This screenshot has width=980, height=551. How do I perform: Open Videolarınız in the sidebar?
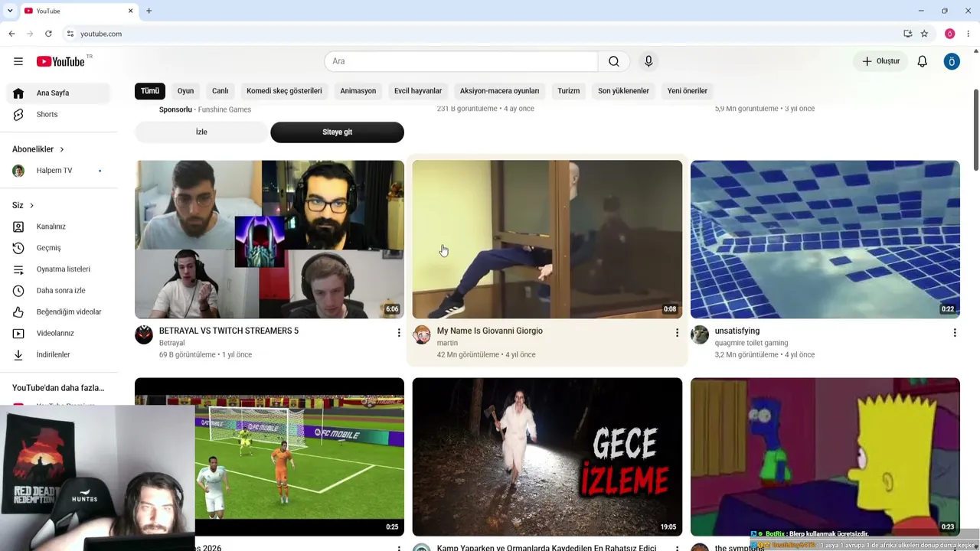tap(58, 334)
